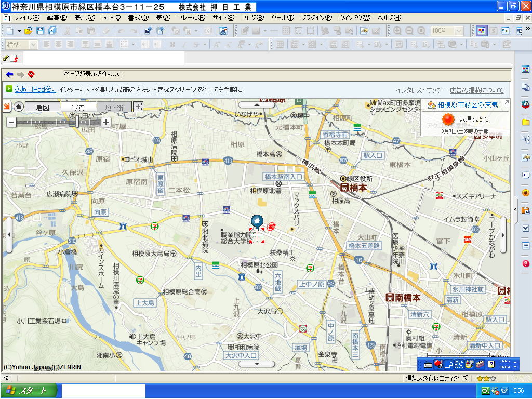Open the 編集(E) menu
The image size is (532, 399).
(x=57, y=18)
